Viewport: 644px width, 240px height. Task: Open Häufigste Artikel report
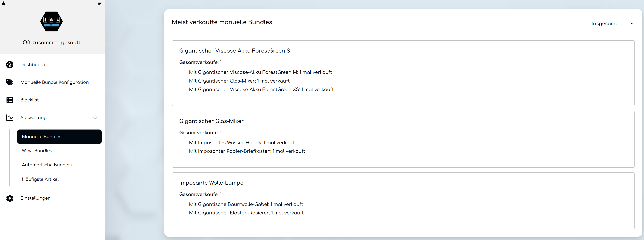[x=40, y=179]
